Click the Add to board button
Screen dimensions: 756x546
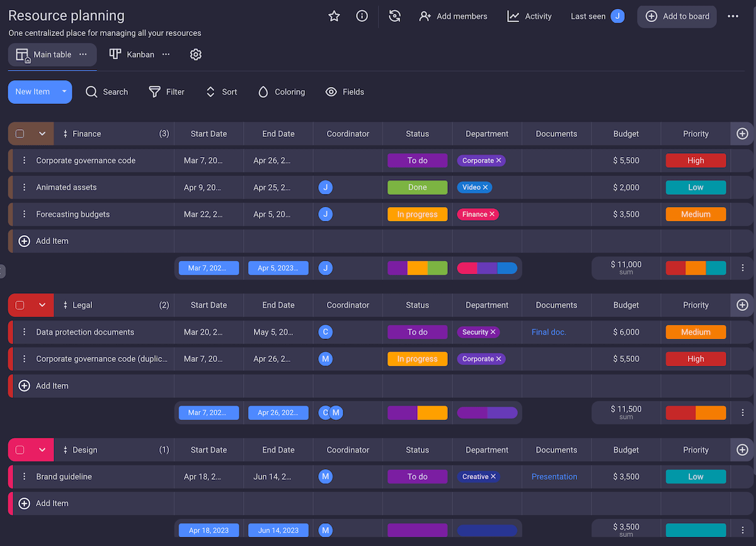tap(677, 16)
